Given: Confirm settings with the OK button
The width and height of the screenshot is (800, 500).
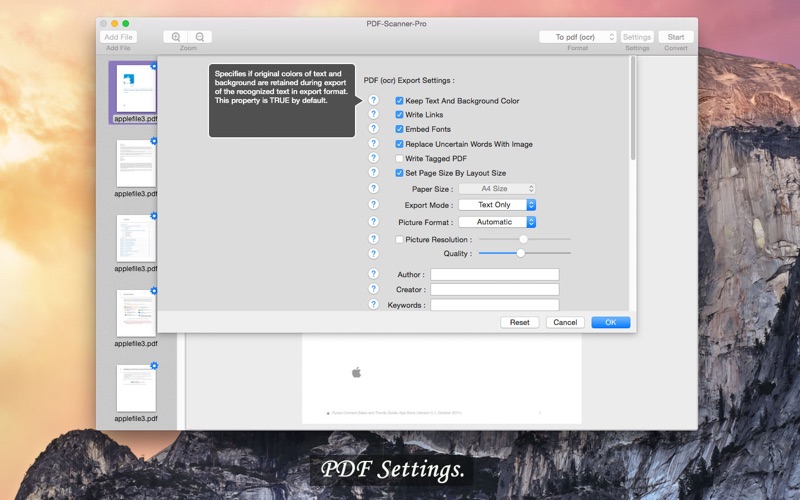Looking at the screenshot, I should pos(611,322).
